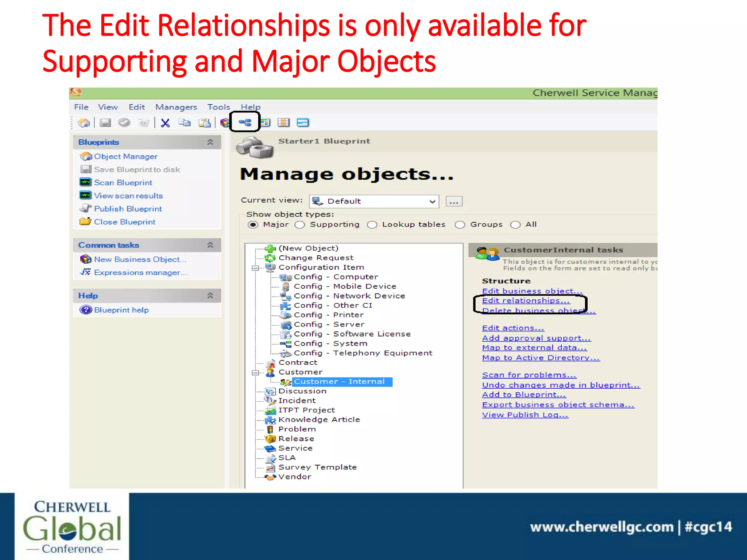
Task: Collapse the Customer tree node
Action: [255, 373]
